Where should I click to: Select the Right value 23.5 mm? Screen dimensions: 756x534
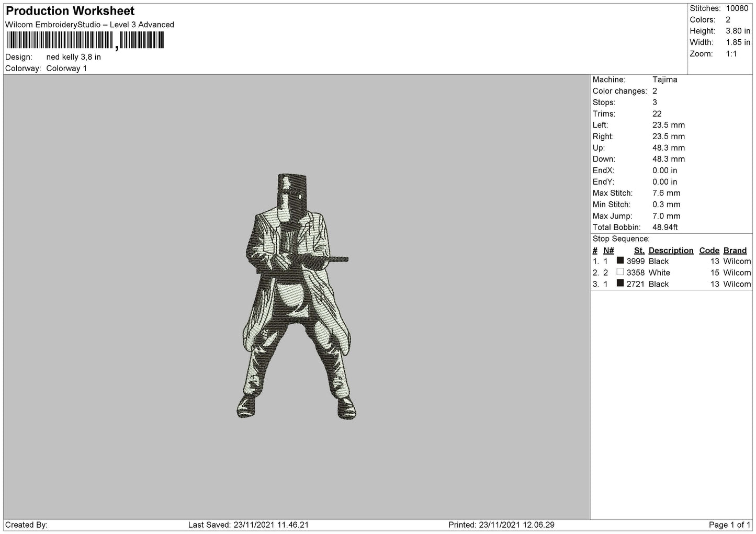(669, 137)
